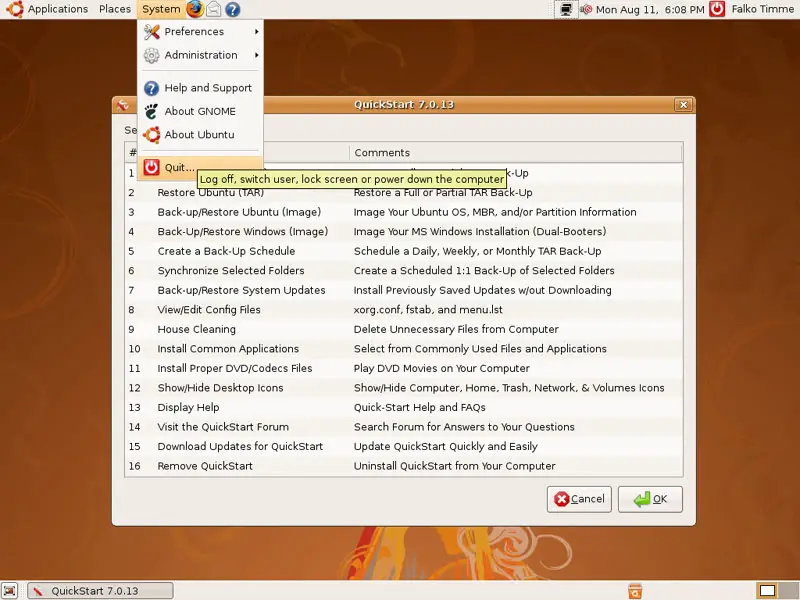Select row Show/Hide Desktop Icons
Screen dimensions: 800x600
404,388
